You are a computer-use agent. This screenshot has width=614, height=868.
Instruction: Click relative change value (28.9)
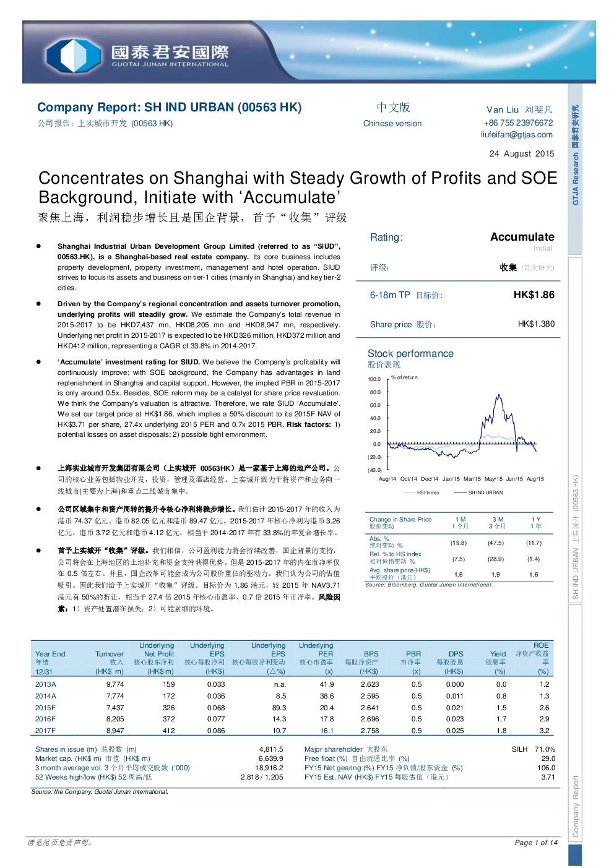pos(496,559)
